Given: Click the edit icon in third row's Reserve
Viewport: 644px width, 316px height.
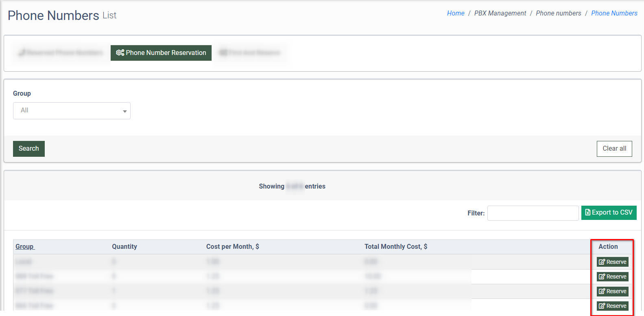Looking at the screenshot, I should point(602,292).
